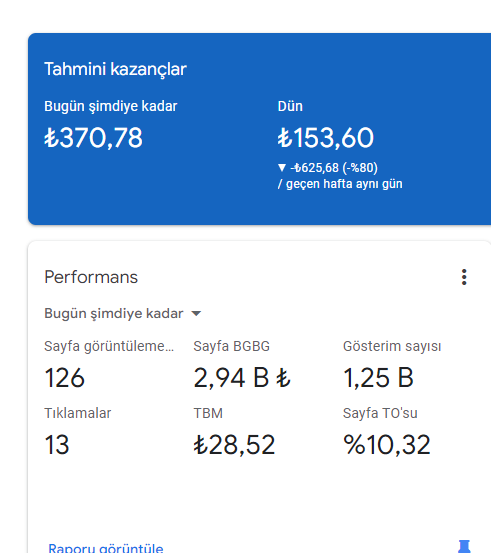Click the "Sayfa BGBG" metric label

click(x=232, y=346)
